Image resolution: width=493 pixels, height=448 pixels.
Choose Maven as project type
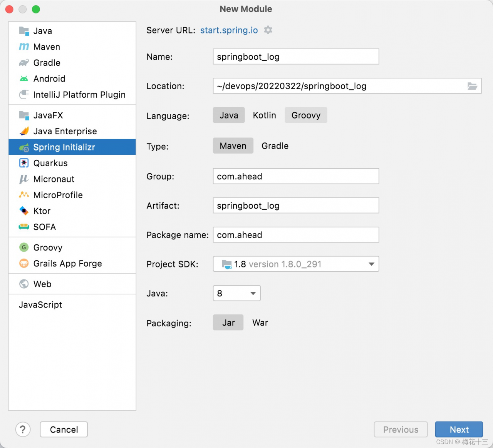click(233, 146)
